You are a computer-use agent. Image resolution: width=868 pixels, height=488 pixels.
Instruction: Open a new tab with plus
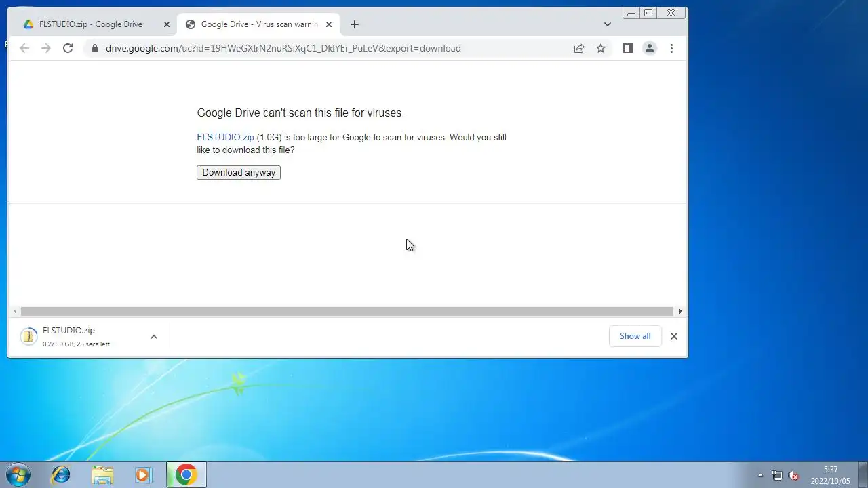point(355,24)
